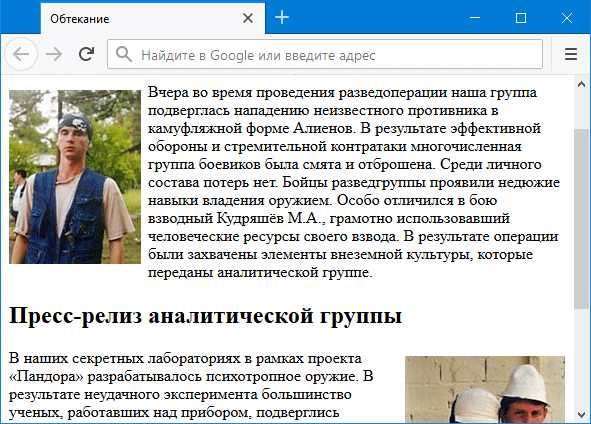Click the heading Пресс-релиз аналитической группы

click(205, 315)
